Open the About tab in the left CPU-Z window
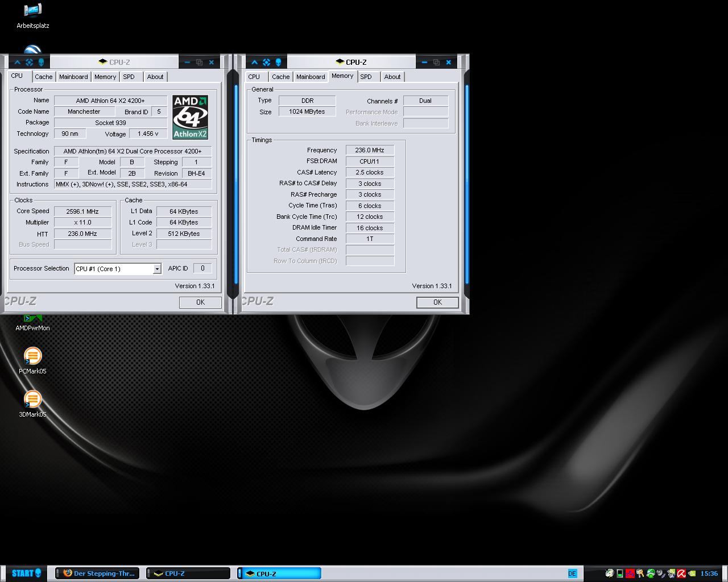 [155, 77]
